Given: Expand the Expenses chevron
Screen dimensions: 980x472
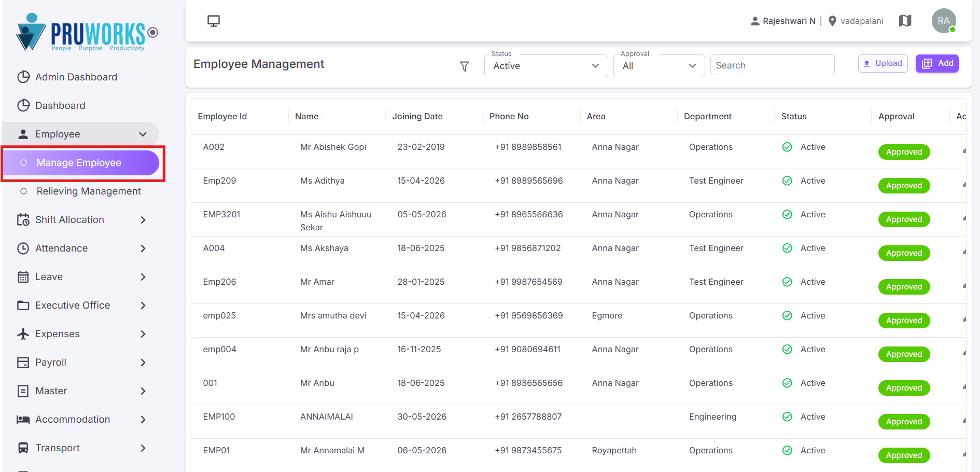Looking at the screenshot, I should point(143,334).
